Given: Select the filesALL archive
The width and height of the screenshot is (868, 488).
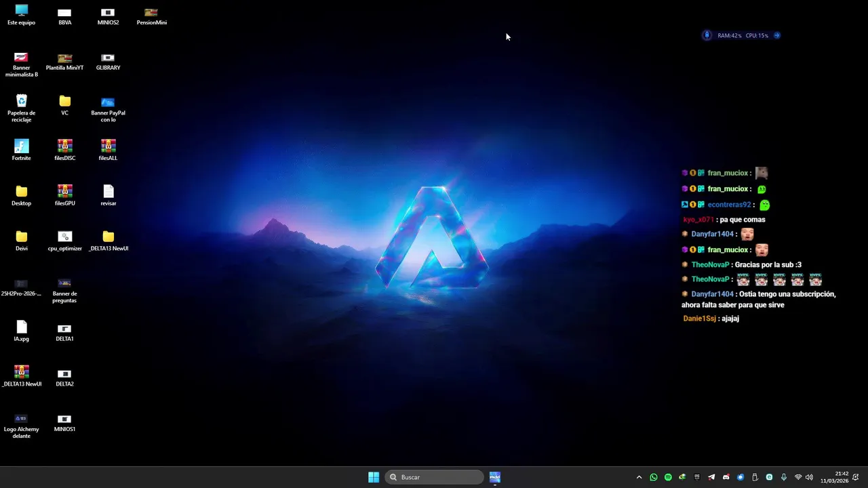Looking at the screenshot, I should (x=108, y=150).
